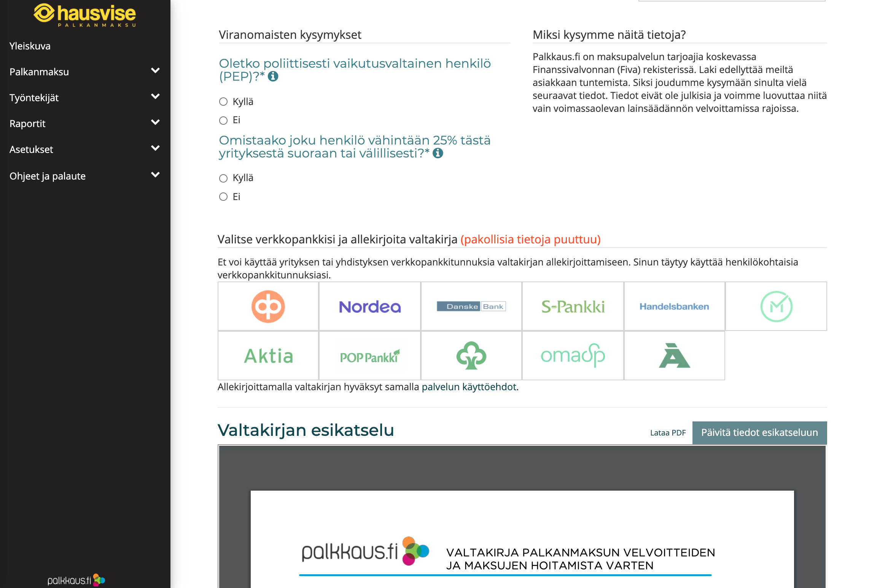Viewport: 869px width, 588px height.
Task: Select Ei for 25% ownership question
Action: (x=223, y=197)
